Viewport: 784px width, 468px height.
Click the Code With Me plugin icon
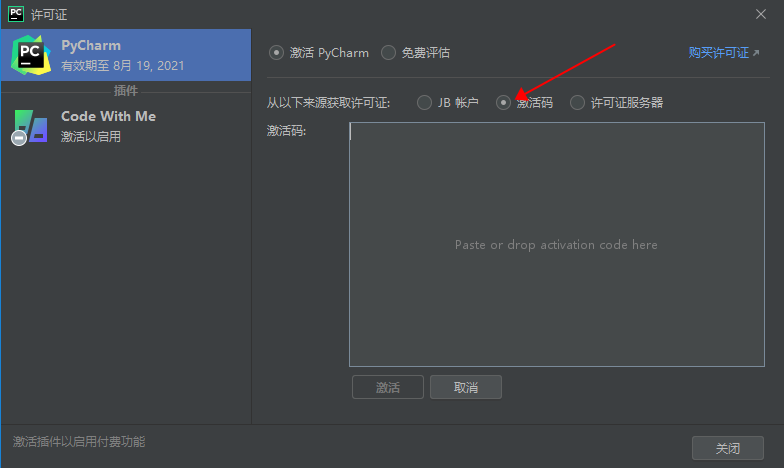[x=30, y=127]
